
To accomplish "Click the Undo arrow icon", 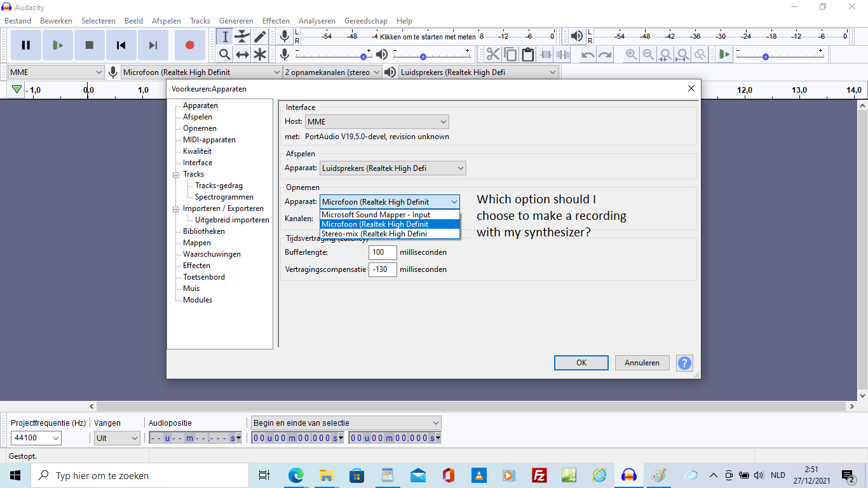I will coord(588,54).
